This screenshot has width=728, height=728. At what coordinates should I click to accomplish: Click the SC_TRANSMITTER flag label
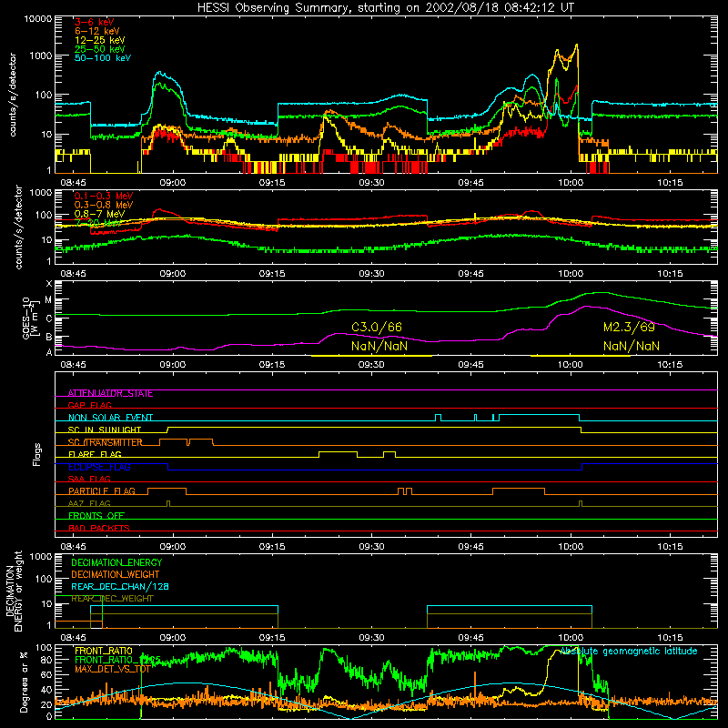coord(105,442)
